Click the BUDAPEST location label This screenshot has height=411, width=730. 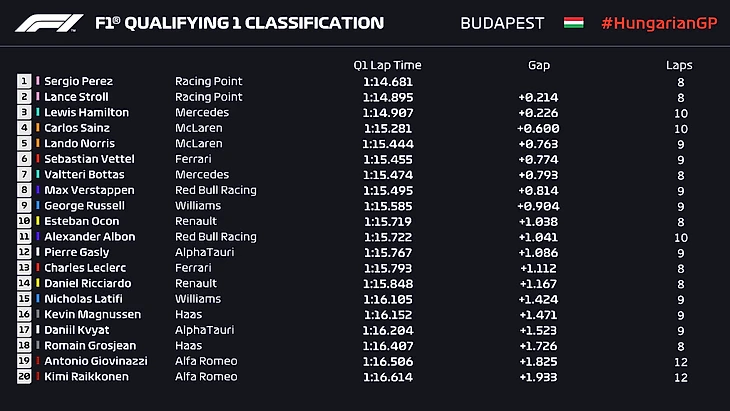coord(502,22)
